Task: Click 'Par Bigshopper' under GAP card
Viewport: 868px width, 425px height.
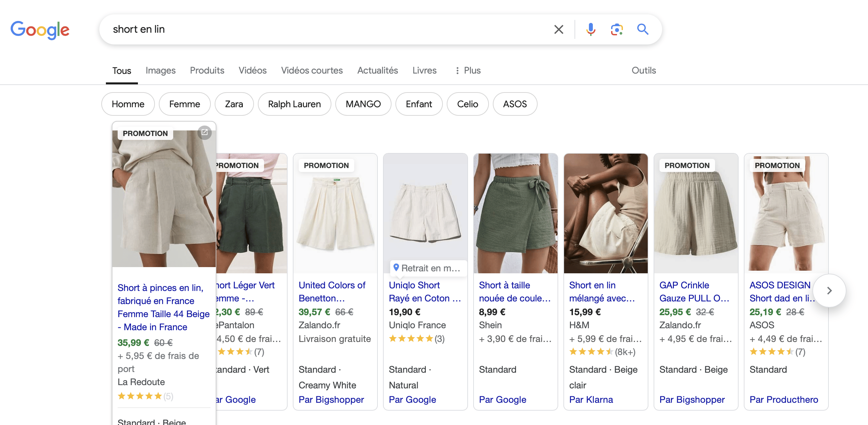Action: point(692,399)
